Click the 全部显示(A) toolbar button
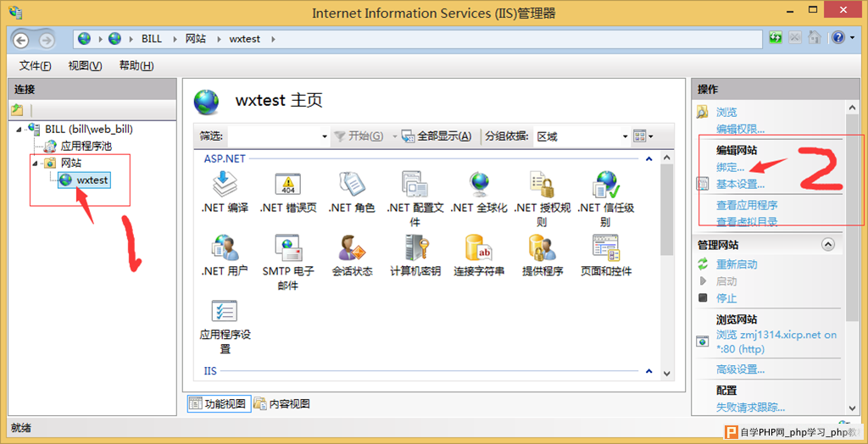The width and height of the screenshot is (868, 444). 437,136
